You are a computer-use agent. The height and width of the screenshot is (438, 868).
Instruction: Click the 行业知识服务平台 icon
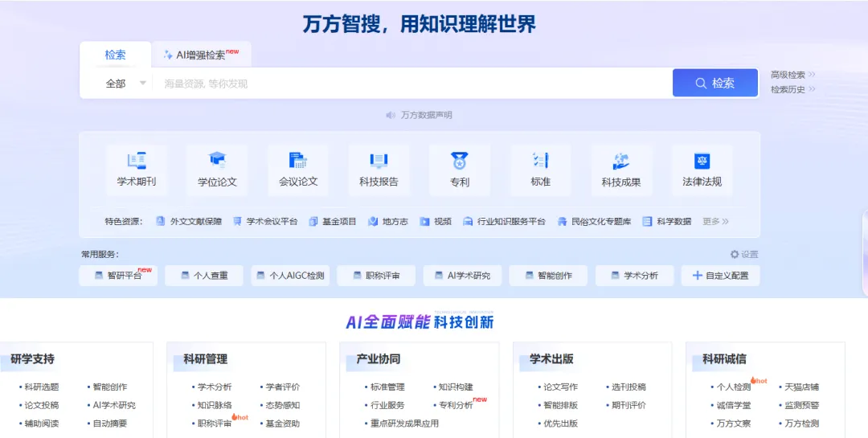point(468,222)
